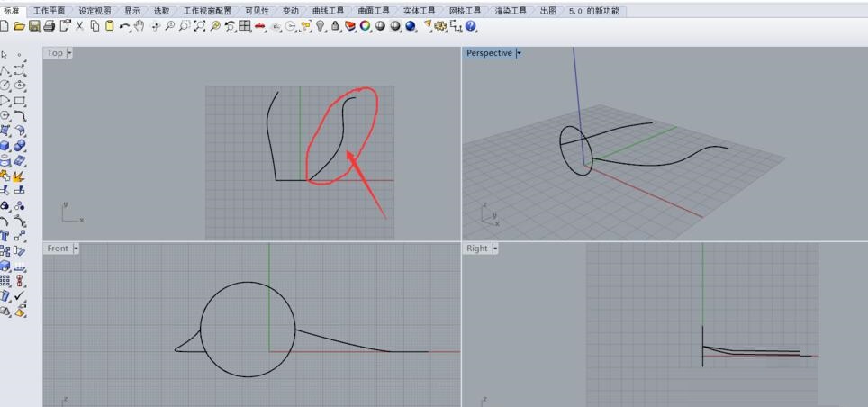The image size is (868, 407).
Task: Save the model using the floppy disk icon
Action: [x=34, y=26]
